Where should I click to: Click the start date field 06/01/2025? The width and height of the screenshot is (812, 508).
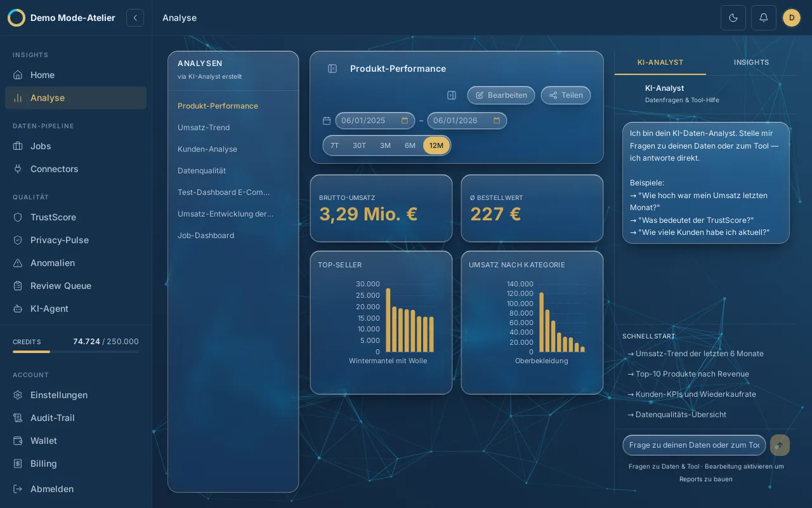[x=375, y=121]
